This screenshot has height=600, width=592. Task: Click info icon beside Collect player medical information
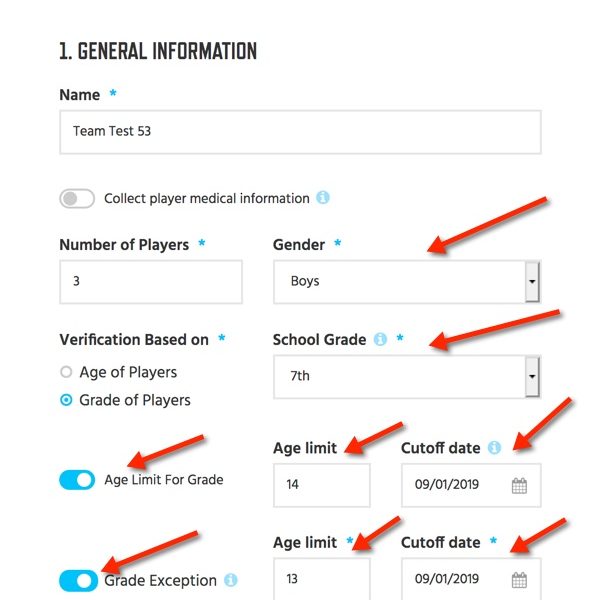323,198
